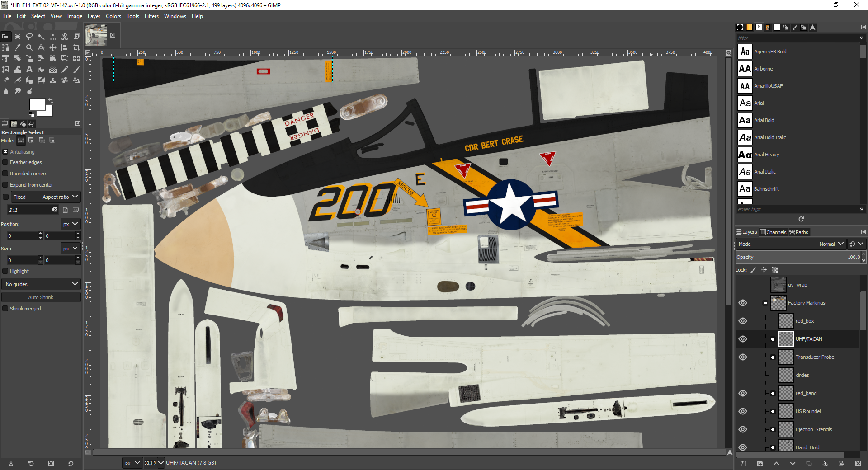Viewport: 868px width, 470px height.
Task: Select the Pencil tool
Action: (x=65, y=69)
